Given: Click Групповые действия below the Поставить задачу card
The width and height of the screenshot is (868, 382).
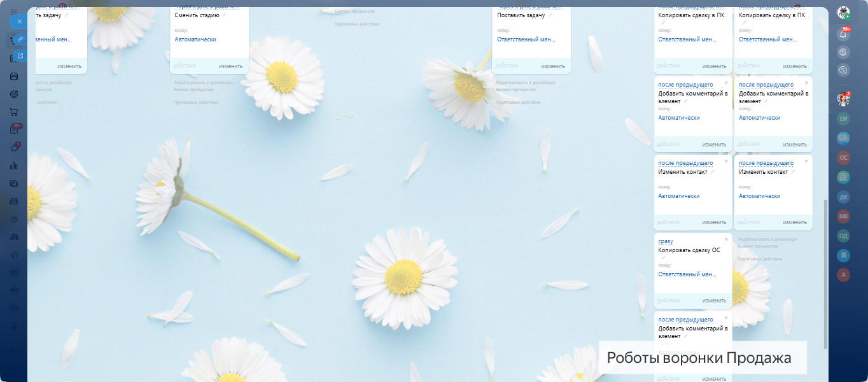Looking at the screenshot, I should 518,102.
